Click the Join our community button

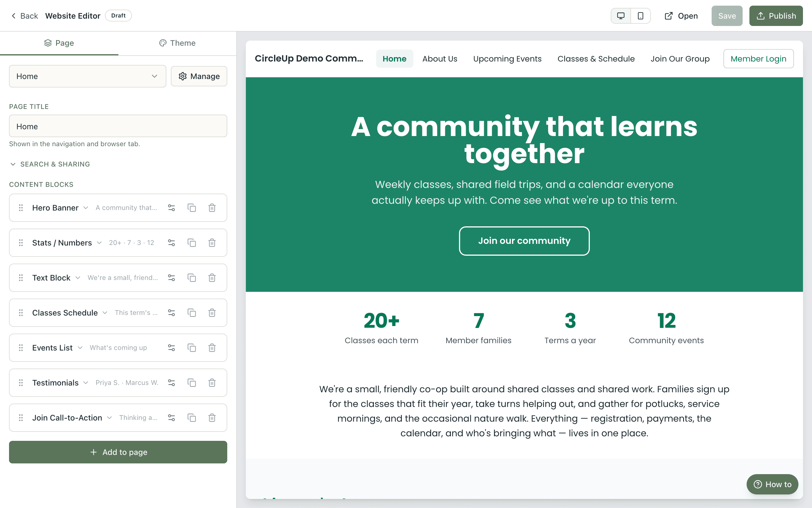coord(524,241)
